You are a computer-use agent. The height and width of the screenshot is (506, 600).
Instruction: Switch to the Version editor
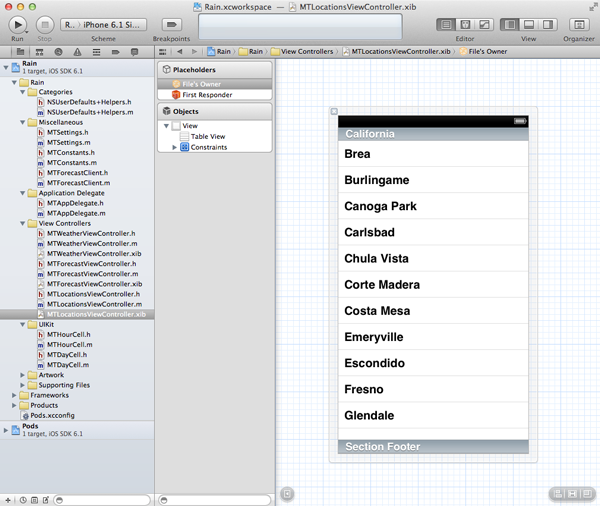tap(484, 25)
